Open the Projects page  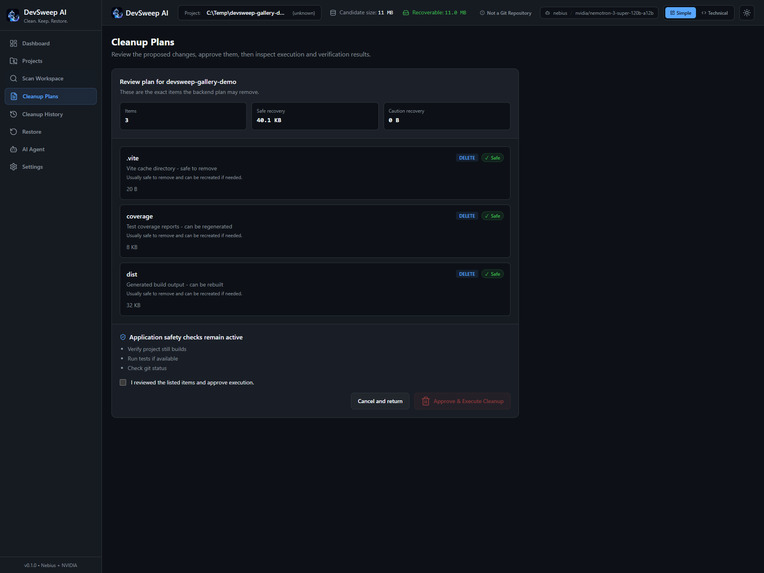[x=51, y=61]
